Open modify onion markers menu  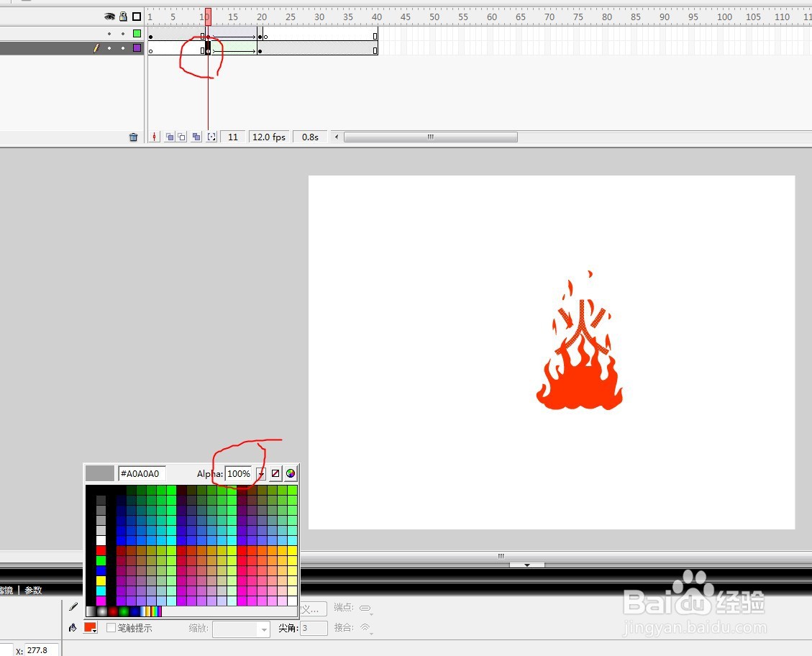211,137
